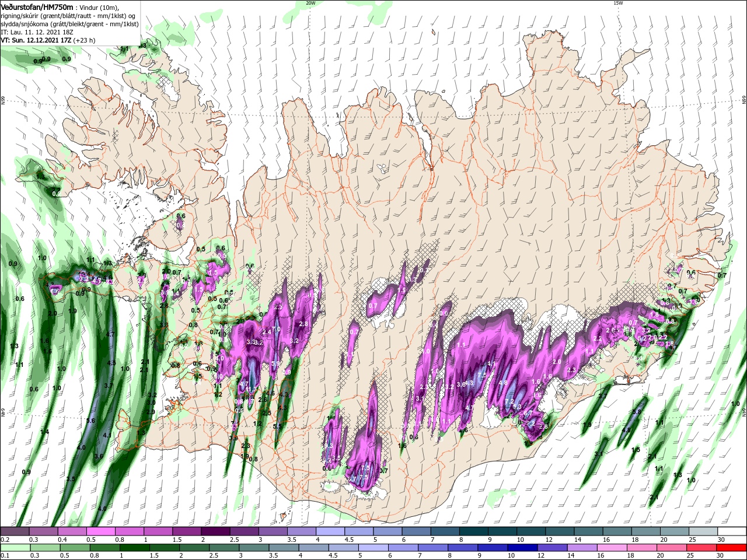Select the 1 swatch in the upper purple legend row
747x560 pixels.
(158, 531)
